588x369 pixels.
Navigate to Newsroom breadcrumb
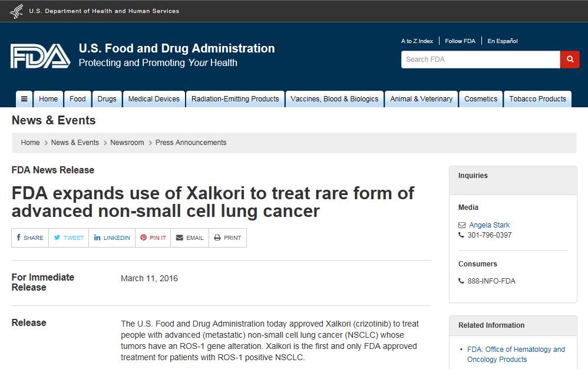[x=127, y=143]
